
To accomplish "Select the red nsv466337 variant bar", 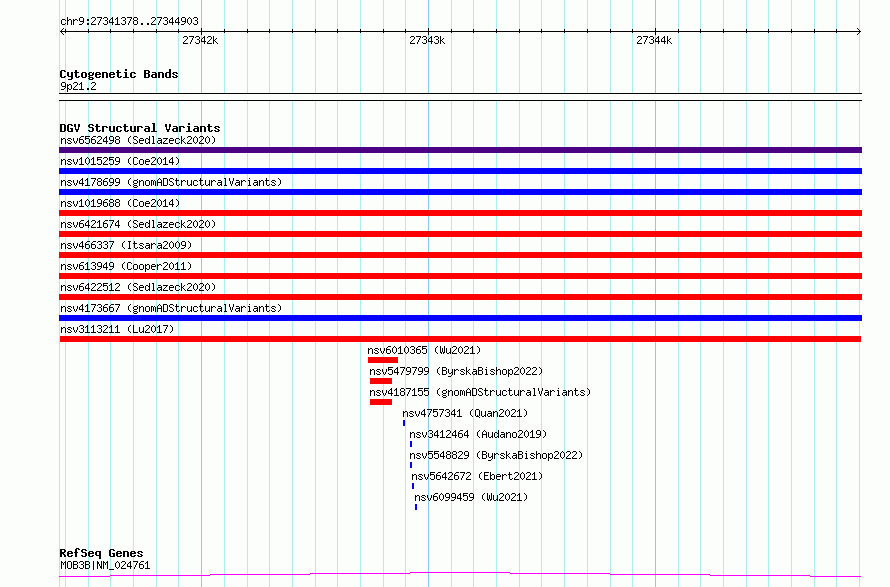I will click(460, 255).
